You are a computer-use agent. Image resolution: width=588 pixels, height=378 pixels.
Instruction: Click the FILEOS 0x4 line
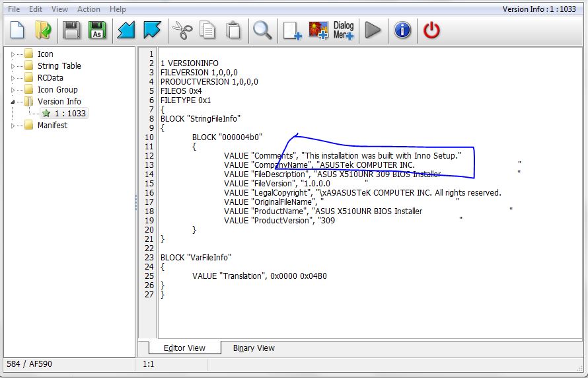pos(181,91)
